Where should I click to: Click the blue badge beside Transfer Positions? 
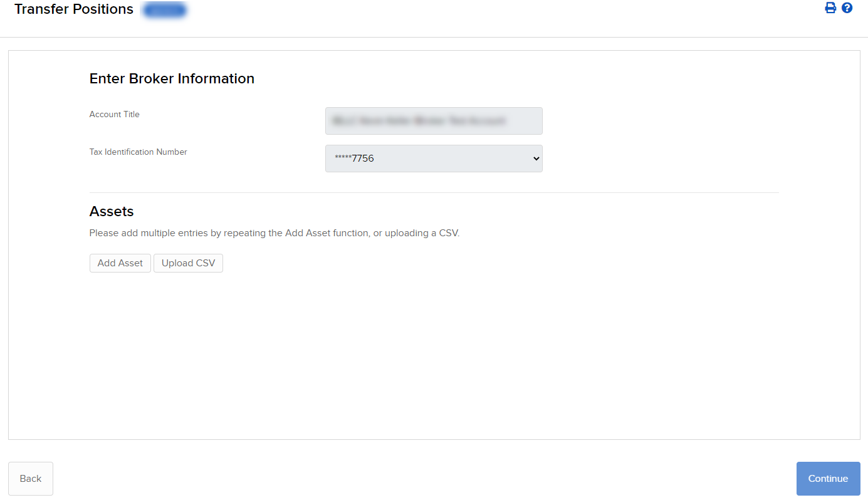164,9
